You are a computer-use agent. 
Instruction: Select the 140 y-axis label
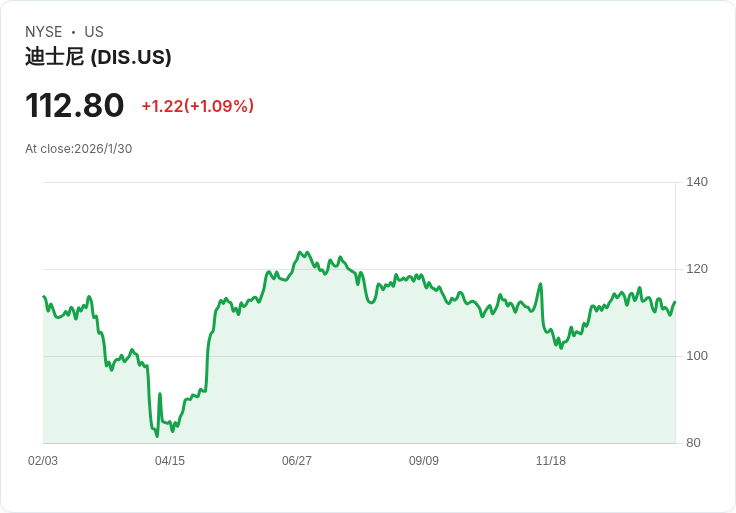coord(697,182)
